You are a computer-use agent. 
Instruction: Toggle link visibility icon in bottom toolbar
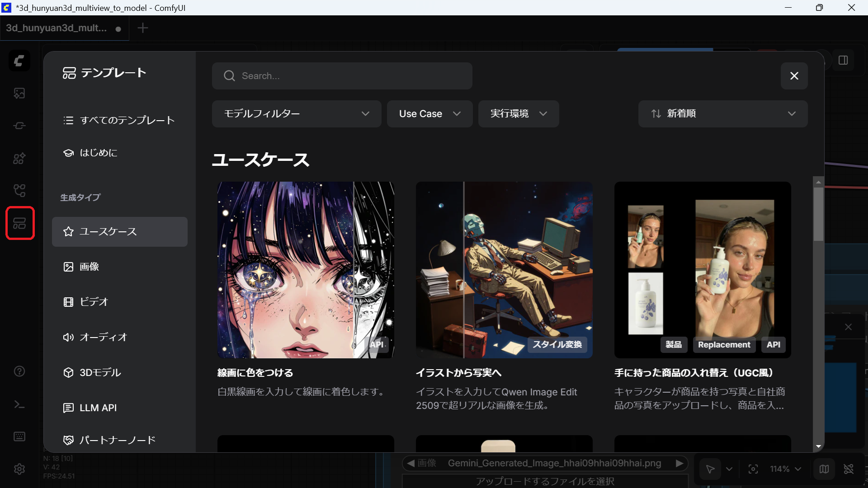pos(849,469)
